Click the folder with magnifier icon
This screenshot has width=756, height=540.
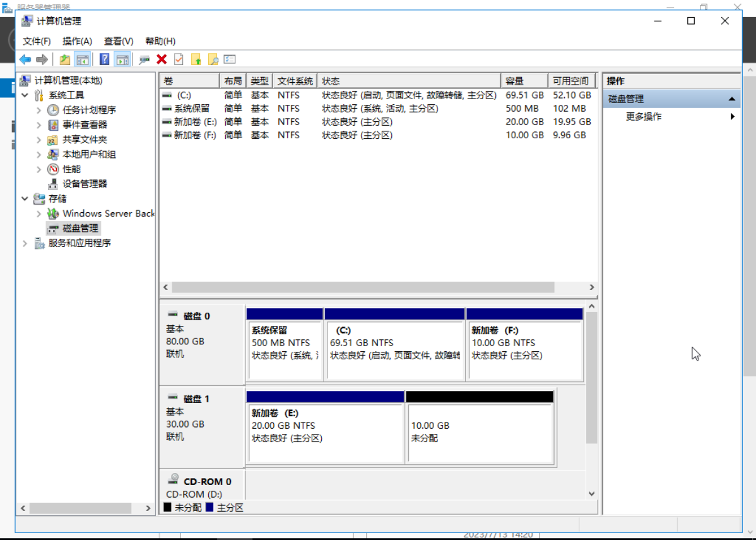213,59
